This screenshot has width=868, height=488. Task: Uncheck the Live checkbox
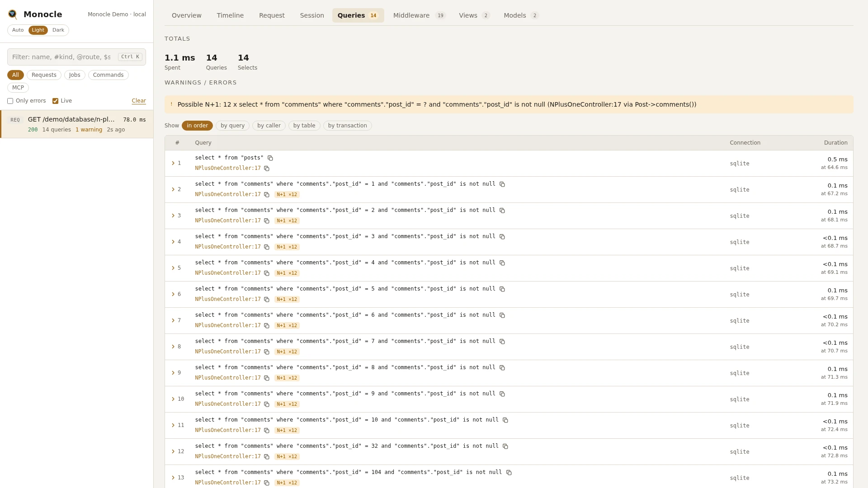(x=55, y=101)
